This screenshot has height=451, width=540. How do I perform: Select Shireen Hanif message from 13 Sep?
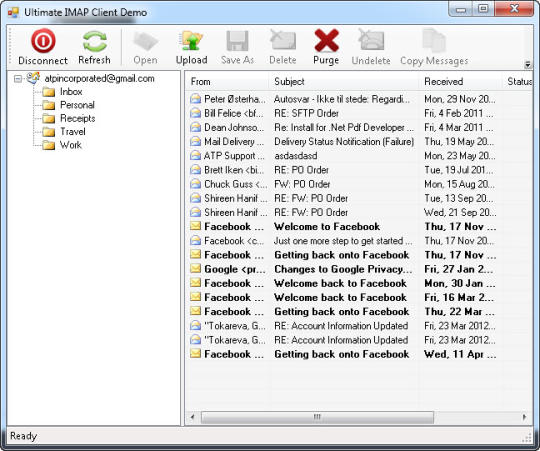tap(343, 198)
